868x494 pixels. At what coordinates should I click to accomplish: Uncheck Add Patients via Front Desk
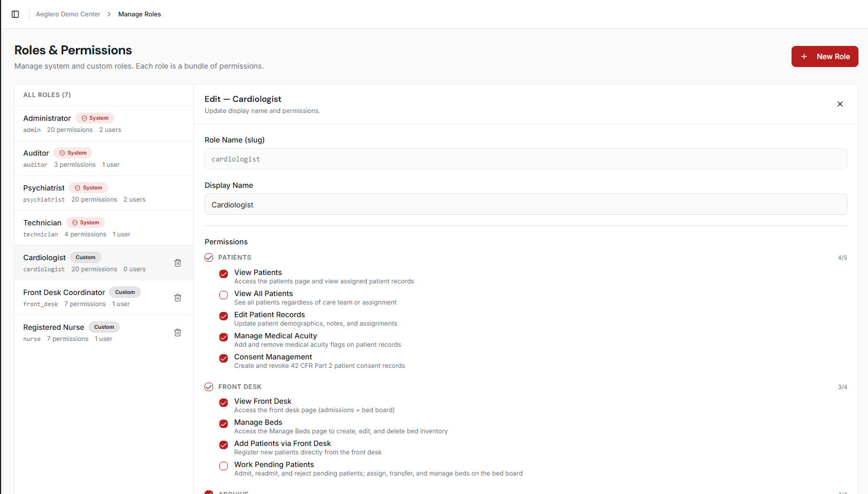pos(224,445)
